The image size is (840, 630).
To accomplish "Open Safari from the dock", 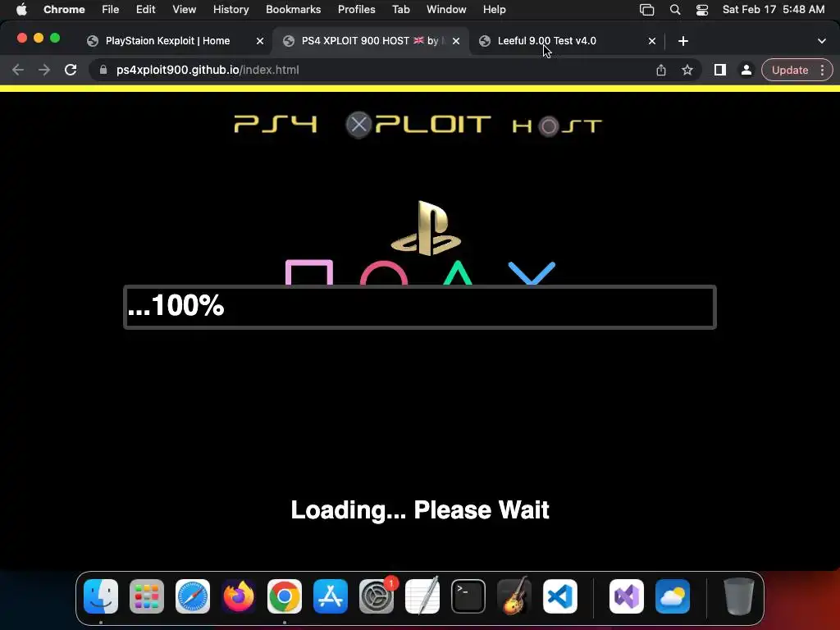I will tap(193, 596).
